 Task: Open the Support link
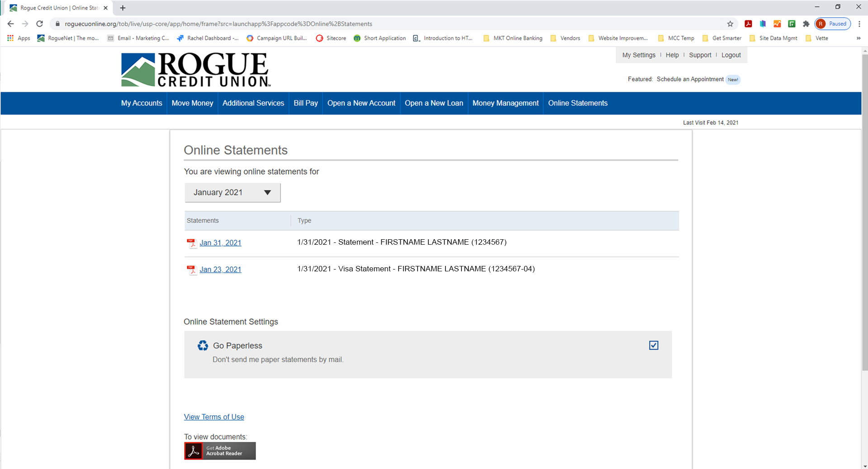pos(700,55)
